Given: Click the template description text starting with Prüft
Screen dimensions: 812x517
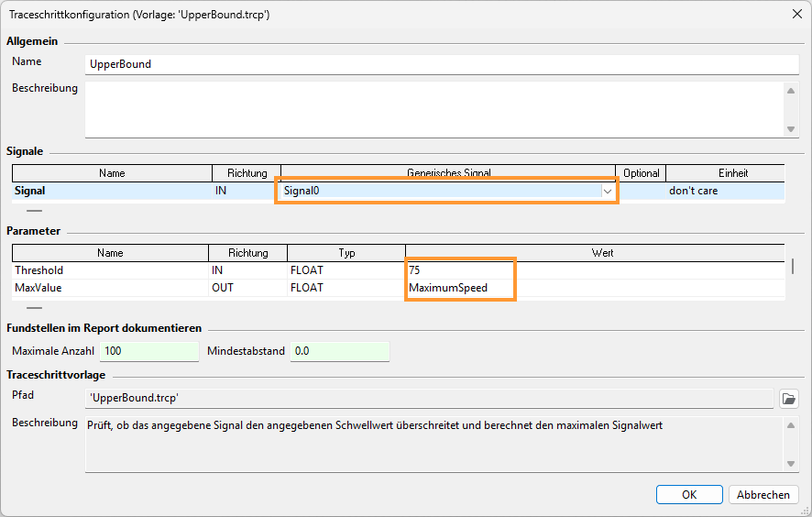Looking at the screenshot, I should (x=375, y=426).
